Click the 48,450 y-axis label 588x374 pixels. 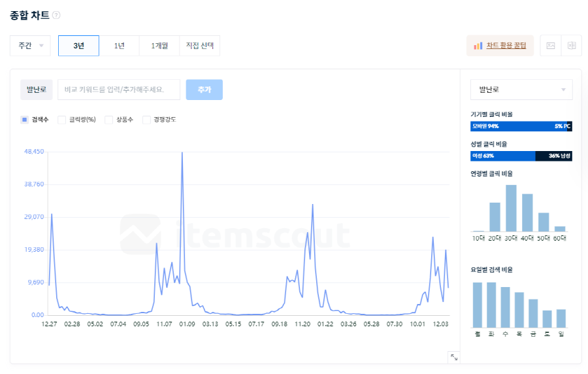click(34, 152)
